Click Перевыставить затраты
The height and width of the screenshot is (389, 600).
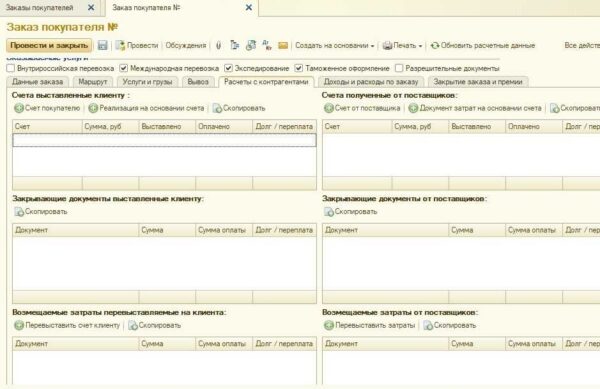370,326
